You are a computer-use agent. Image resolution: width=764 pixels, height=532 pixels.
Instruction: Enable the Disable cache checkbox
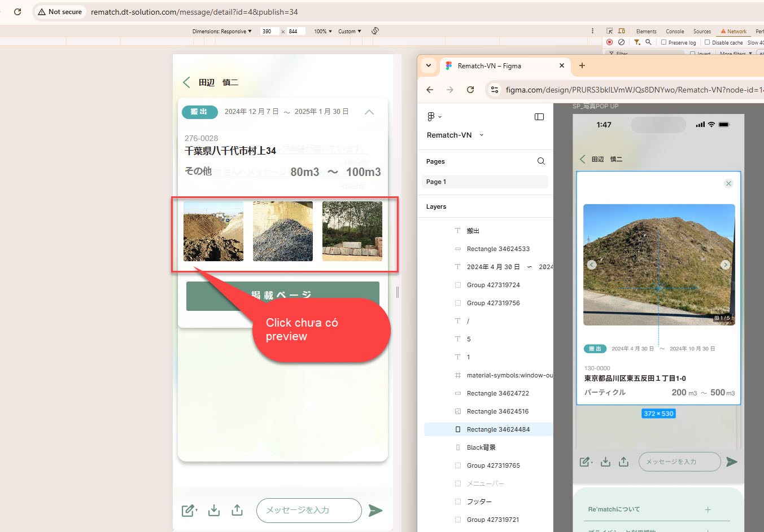(707, 42)
